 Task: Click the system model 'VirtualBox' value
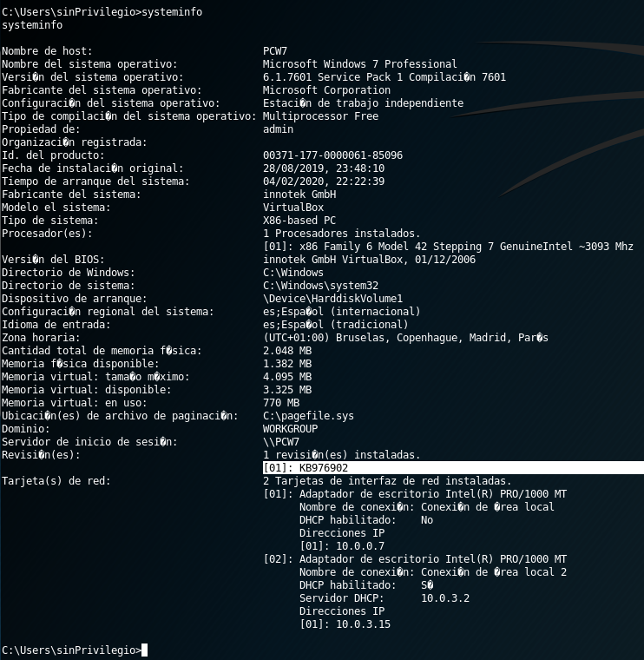(293, 208)
